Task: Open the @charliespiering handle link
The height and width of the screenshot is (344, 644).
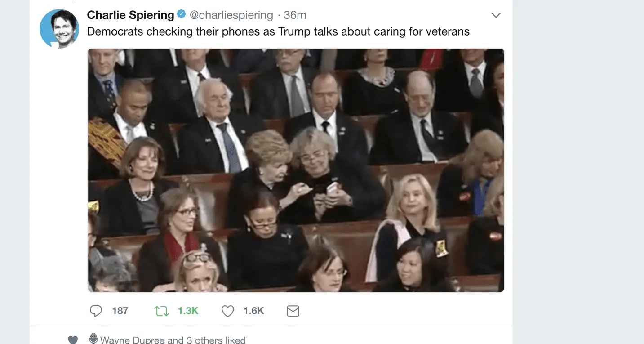Action: 231,15
